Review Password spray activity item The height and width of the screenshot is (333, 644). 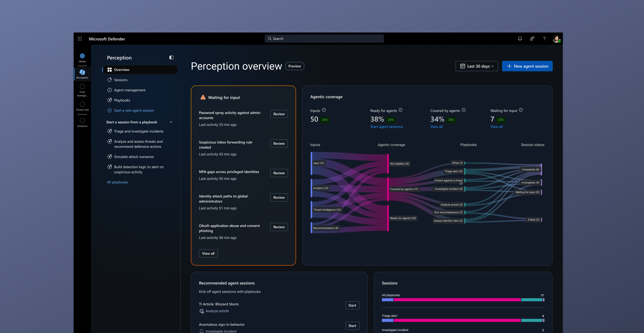coord(279,114)
